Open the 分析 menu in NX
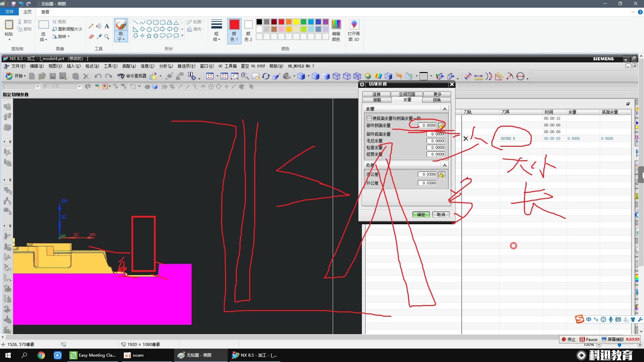644x362 pixels. 166,66
